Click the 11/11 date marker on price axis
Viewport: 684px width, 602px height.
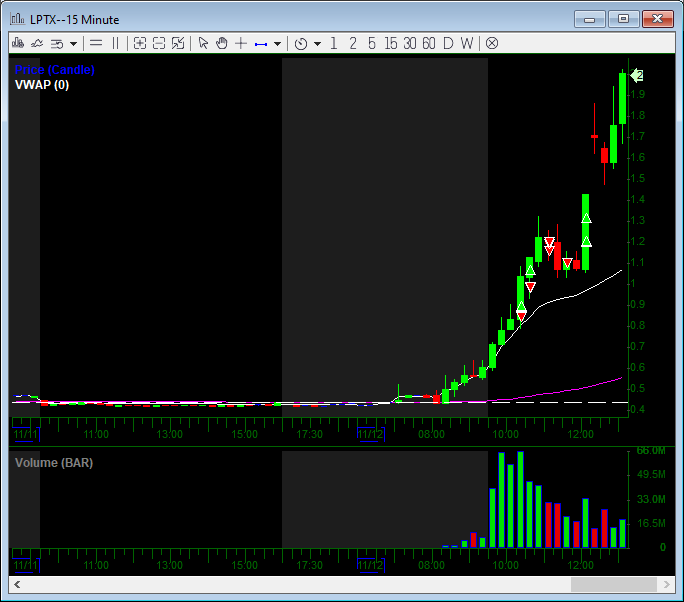[x=26, y=434]
